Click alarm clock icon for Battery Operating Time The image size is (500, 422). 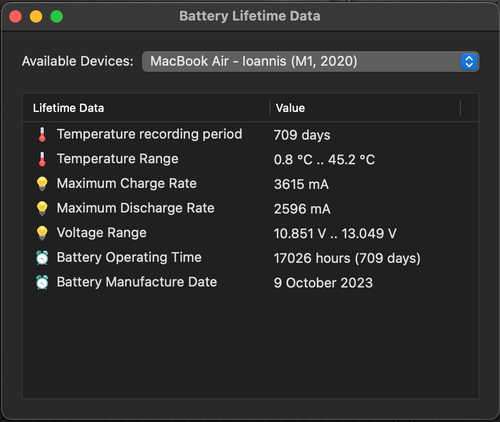point(42,258)
